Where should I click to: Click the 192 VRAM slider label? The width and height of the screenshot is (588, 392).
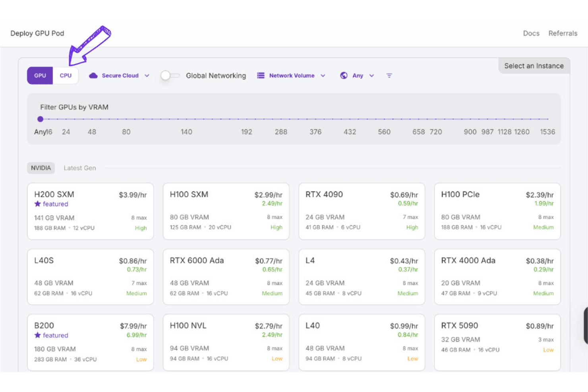[x=247, y=132]
